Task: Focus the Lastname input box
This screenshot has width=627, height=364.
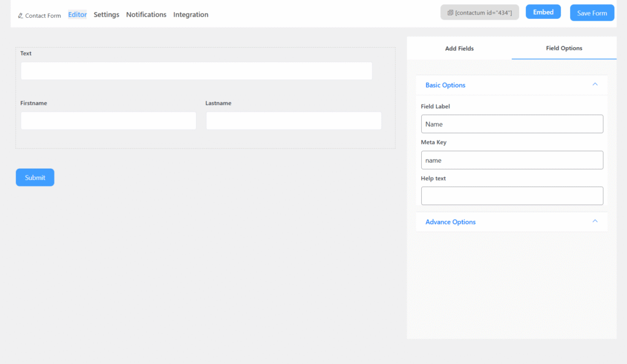Action: click(x=293, y=121)
